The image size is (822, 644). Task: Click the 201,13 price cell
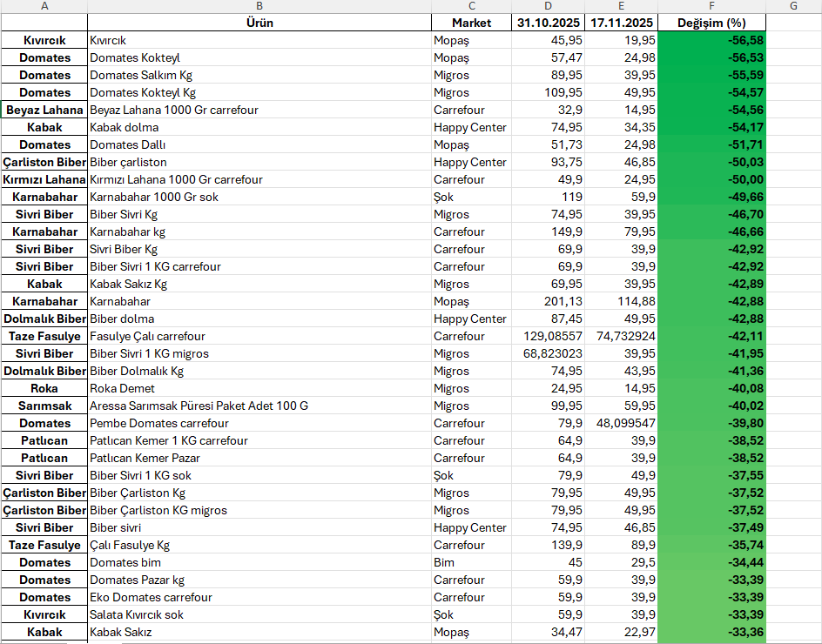(548, 301)
